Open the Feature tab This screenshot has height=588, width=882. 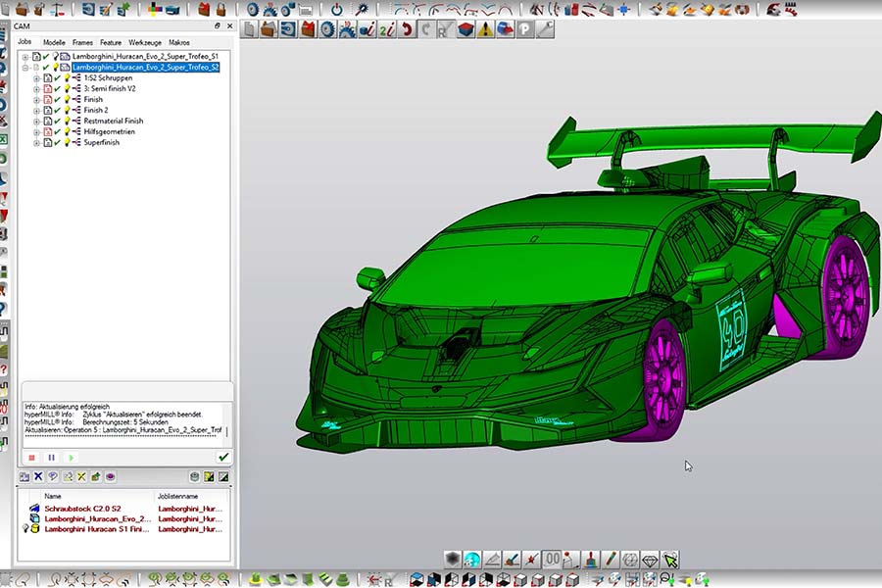point(111,42)
